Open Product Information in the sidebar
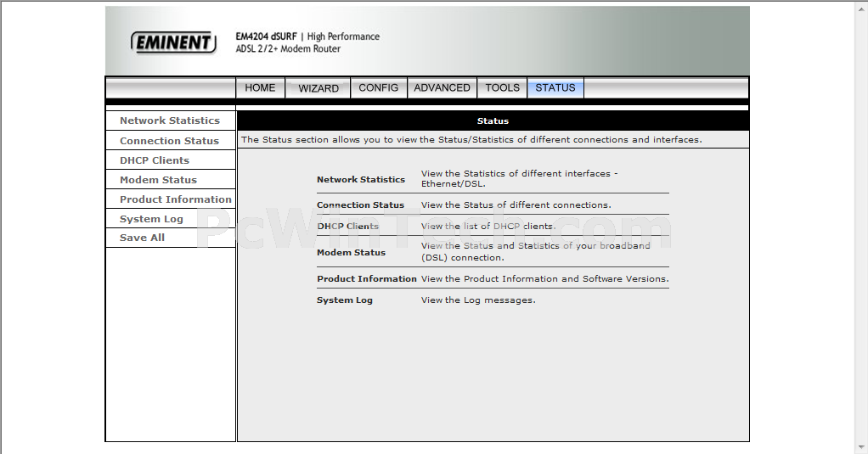The image size is (868, 454). tap(176, 199)
